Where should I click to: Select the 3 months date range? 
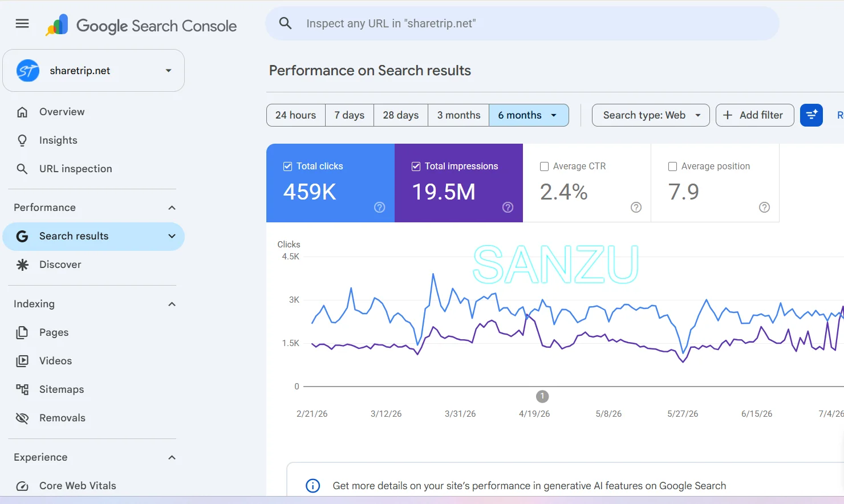tap(458, 115)
